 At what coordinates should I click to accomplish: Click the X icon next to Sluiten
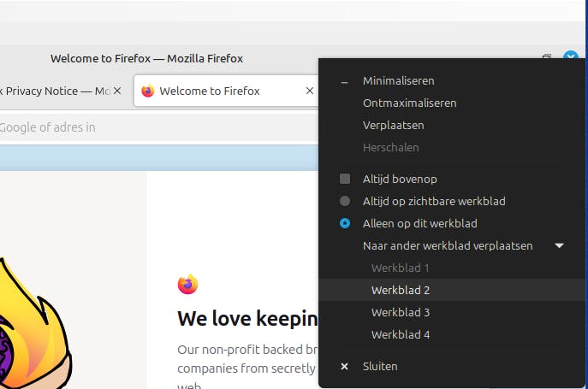[x=344, y=366]
